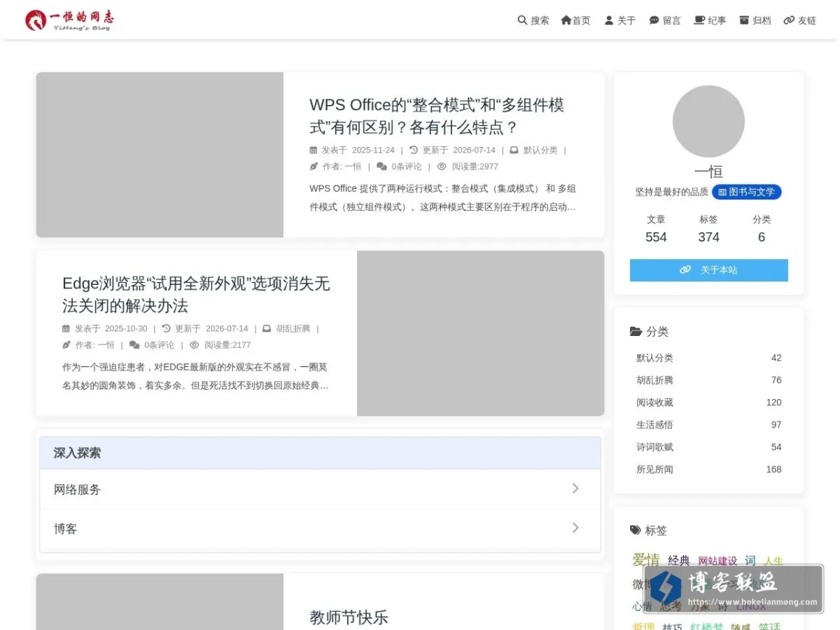Click the open-folder icon beside 分类 heading
The image size is (840, 630).
click(x=636, y=332)
